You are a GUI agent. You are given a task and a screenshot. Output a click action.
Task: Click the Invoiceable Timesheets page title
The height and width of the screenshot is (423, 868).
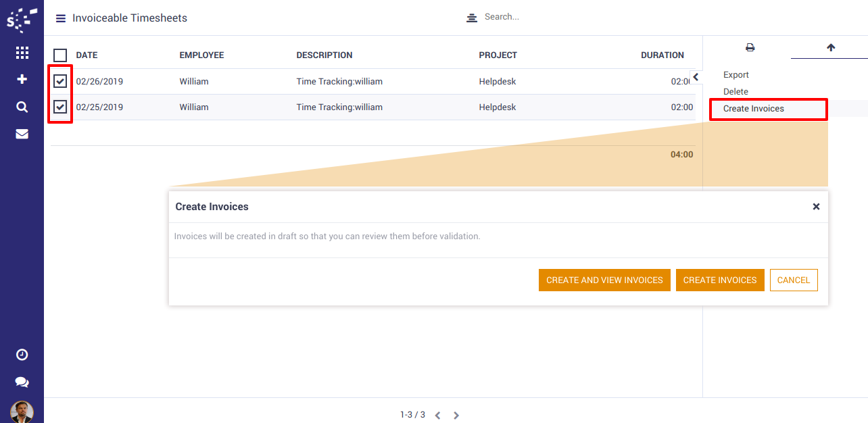130,18
